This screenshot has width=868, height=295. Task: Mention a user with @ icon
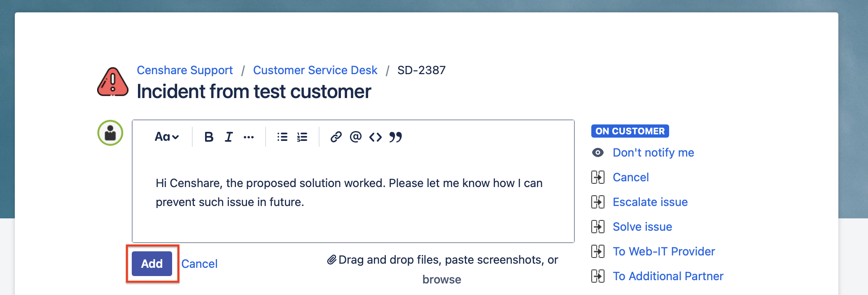(356, 137)
